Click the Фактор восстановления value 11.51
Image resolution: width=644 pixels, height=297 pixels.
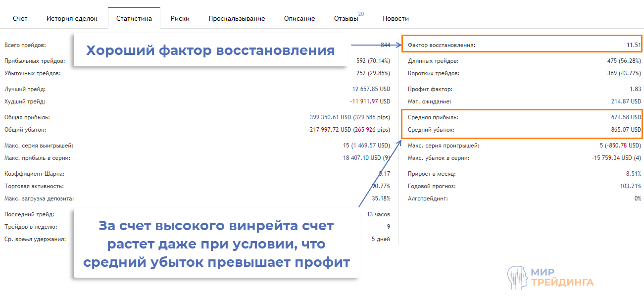pyautogui.click(x=633, y=45)
